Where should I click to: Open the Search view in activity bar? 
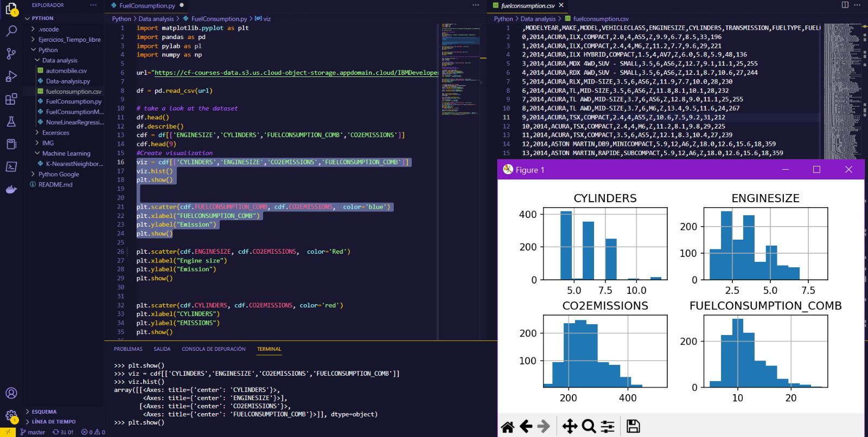point(11,31)
